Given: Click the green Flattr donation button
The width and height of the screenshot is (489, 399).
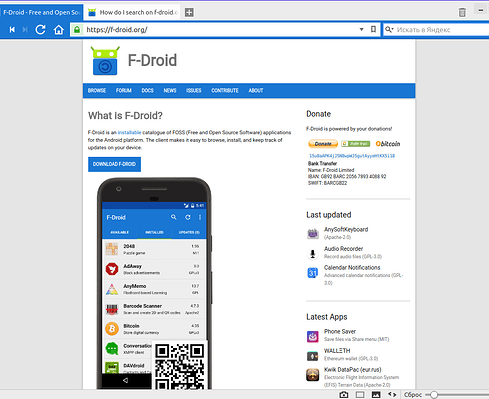Looking at the screenshot, I should click(356, 144).
